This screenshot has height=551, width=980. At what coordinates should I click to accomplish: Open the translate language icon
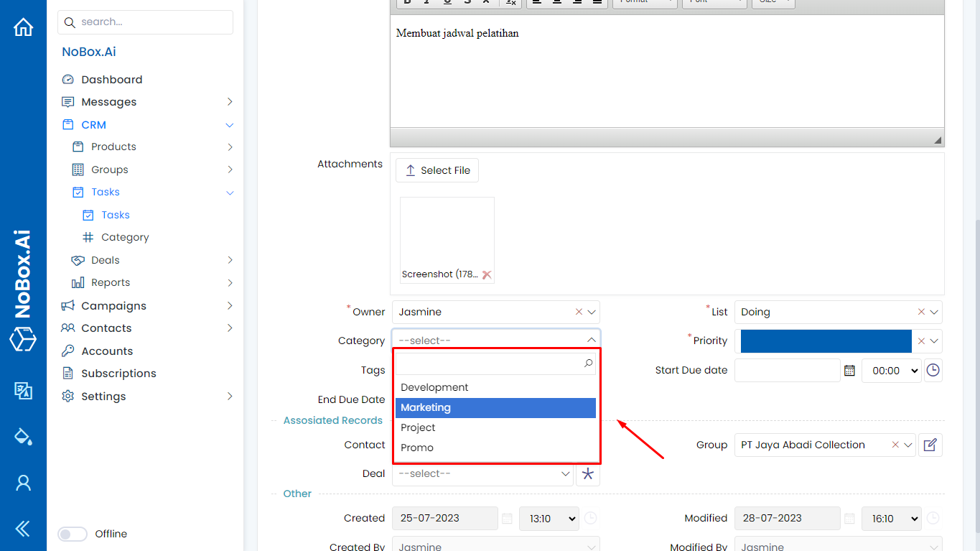[x=23, y=390]
